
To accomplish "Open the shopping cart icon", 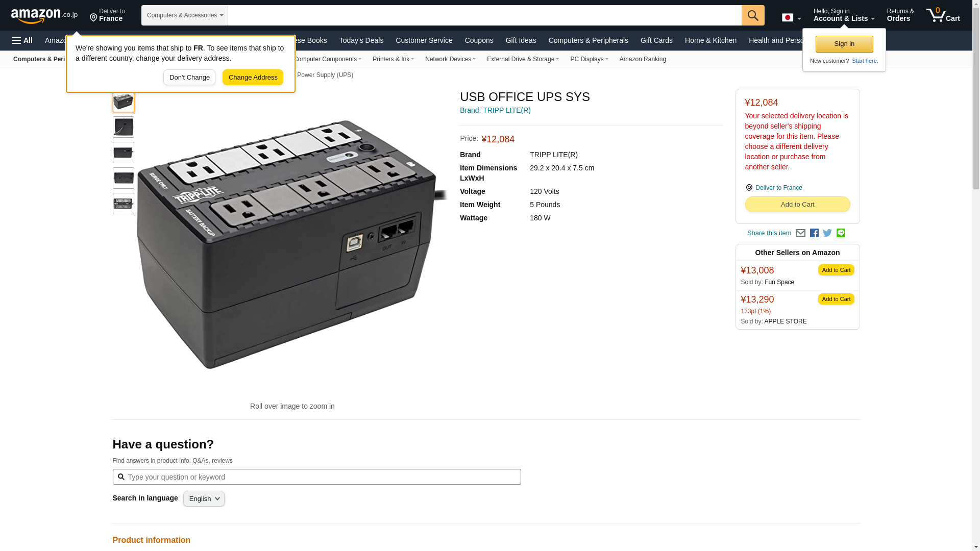I will pyautogui.click(x=942, y=15).
